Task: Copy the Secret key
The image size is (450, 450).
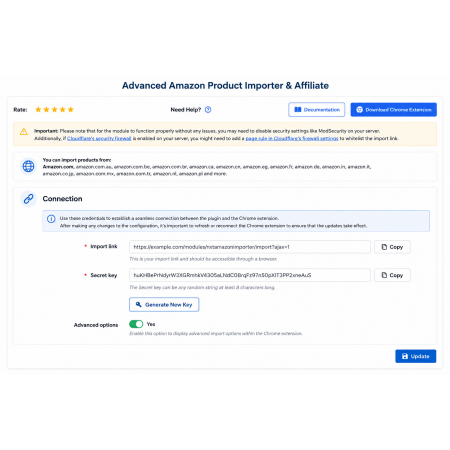Action: [392, 275]
